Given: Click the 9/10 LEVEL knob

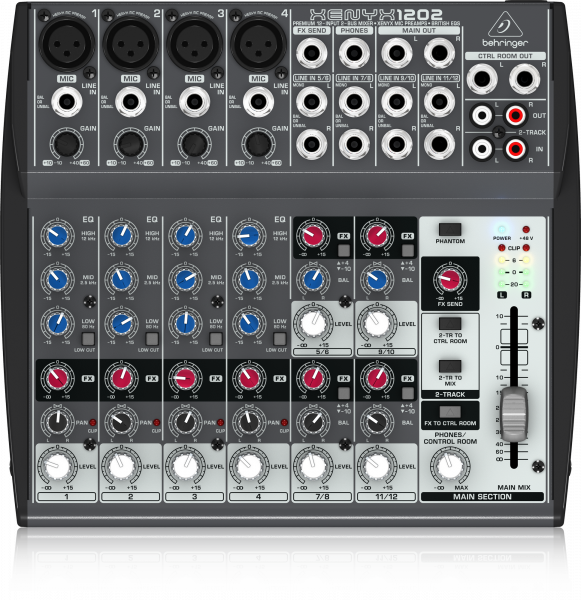Looking at the screenshot, I should coord(377,323).
